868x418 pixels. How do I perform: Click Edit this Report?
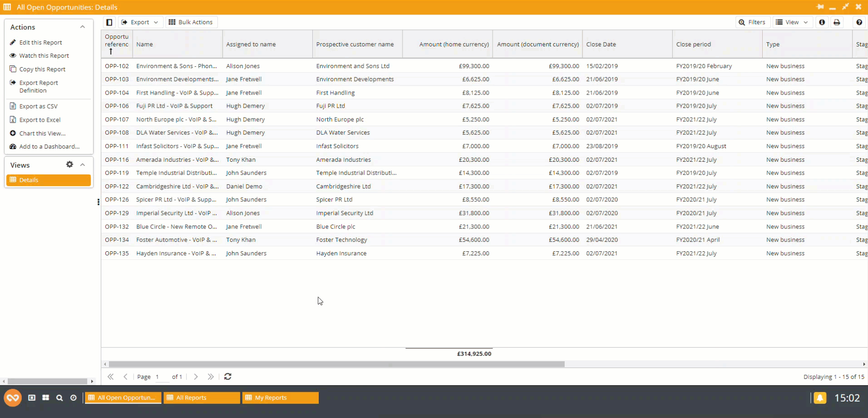[40, 42]
